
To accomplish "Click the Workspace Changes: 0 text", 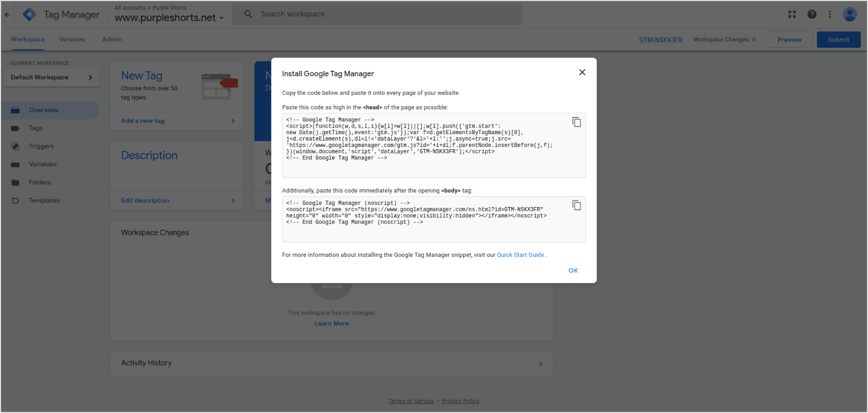I will click(x=724, y=40).
